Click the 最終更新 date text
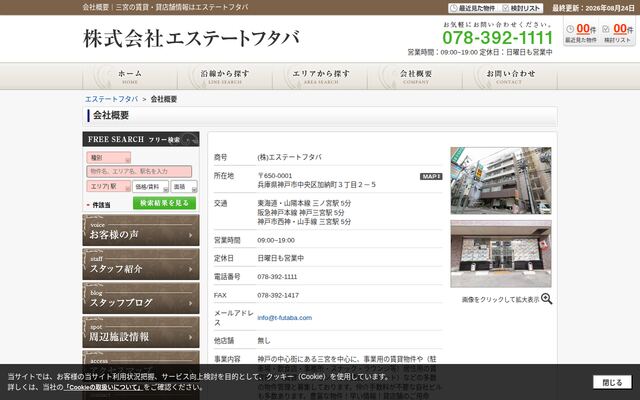Viewport: 640px width, 400px height. (x=593, y=8)
